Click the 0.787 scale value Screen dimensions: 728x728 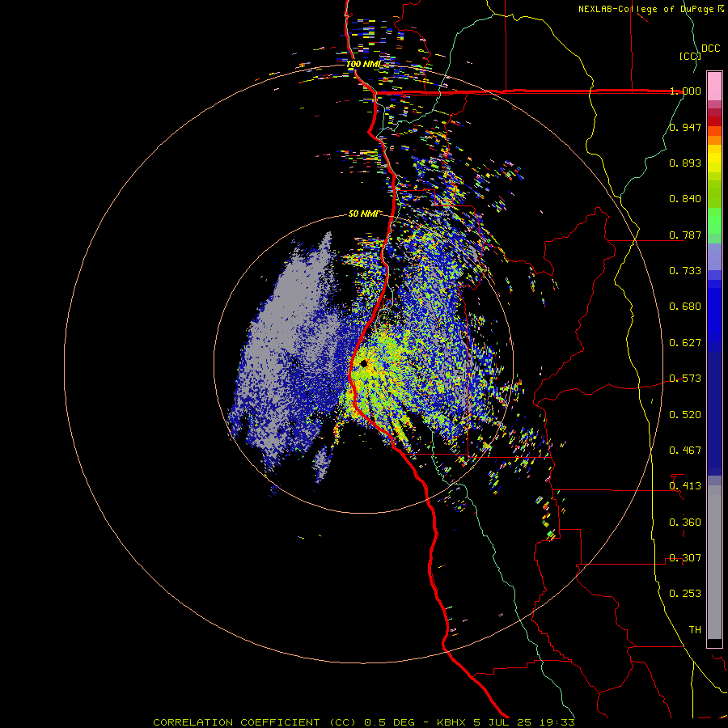click(685, 235)
